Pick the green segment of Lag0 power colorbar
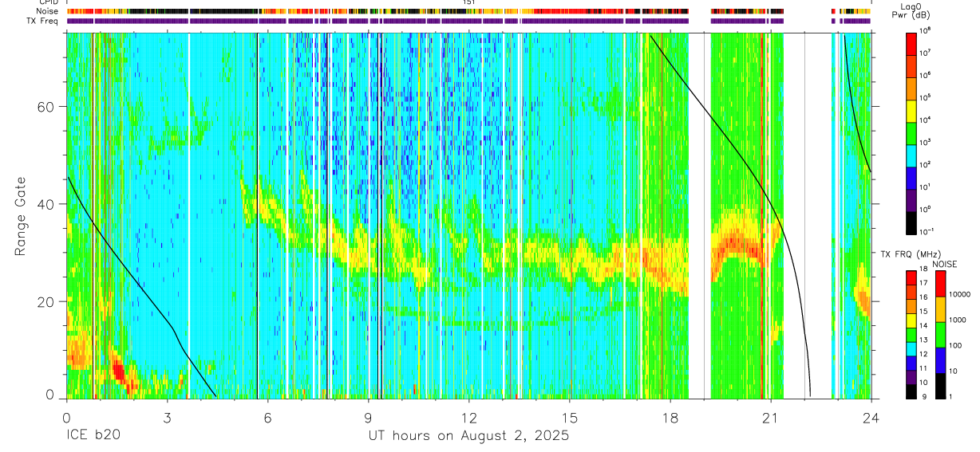The image size is (980, 452). [911, 132]
